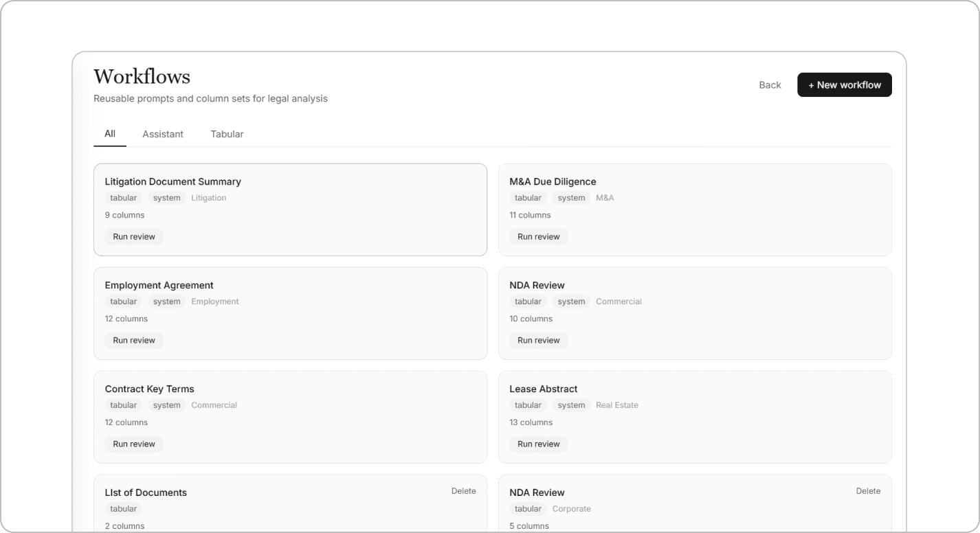Click the system tag on Lease Abstract
This screenshot has width=980, height=533.
pyautogui.click(x=571, y=405)
